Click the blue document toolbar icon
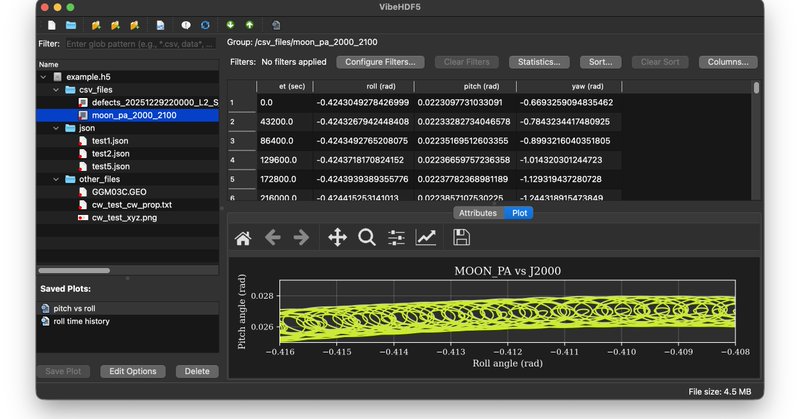 tap(160, 25)
